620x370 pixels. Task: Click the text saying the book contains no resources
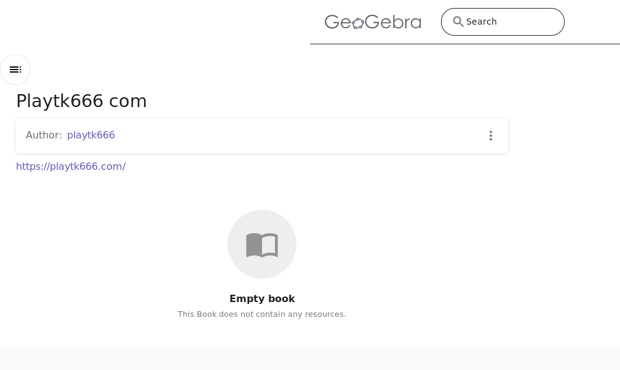[x=262, y=314]
